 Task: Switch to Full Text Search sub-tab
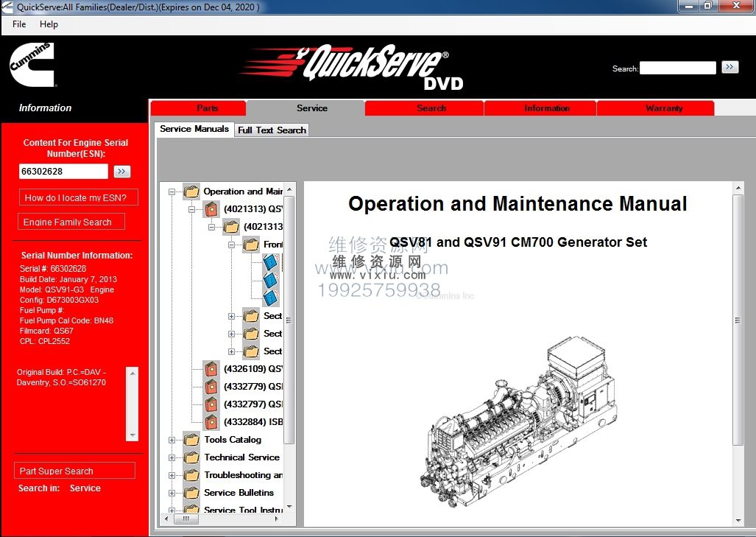(x=272, y=130)
